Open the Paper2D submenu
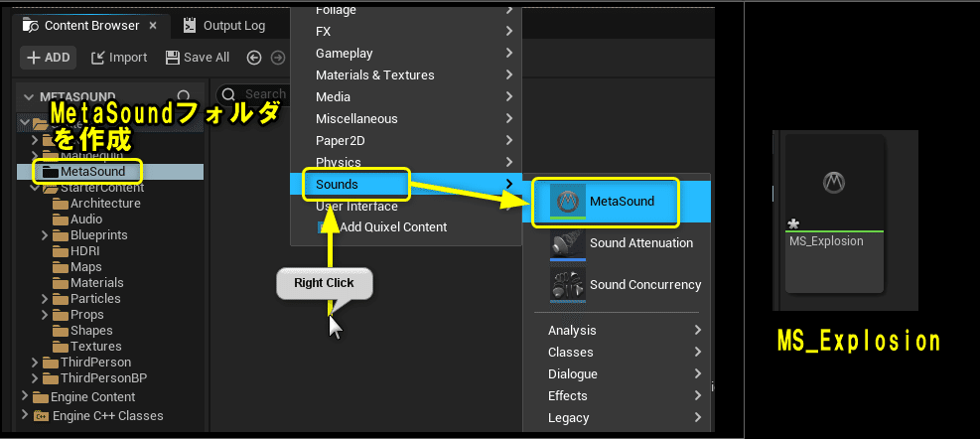The width and height of the screenshot is (980, 439). coord(406,141)
